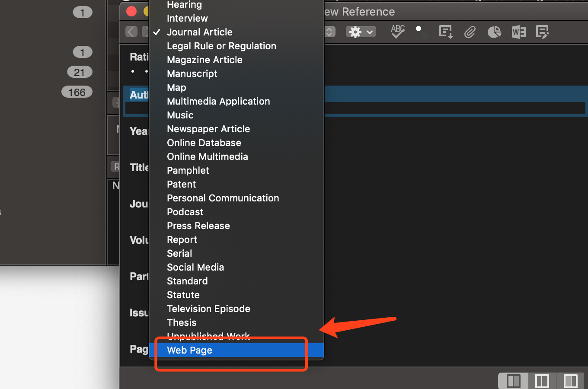
Task: Choose Journal Article from the type list
Action: coord(199,32)
